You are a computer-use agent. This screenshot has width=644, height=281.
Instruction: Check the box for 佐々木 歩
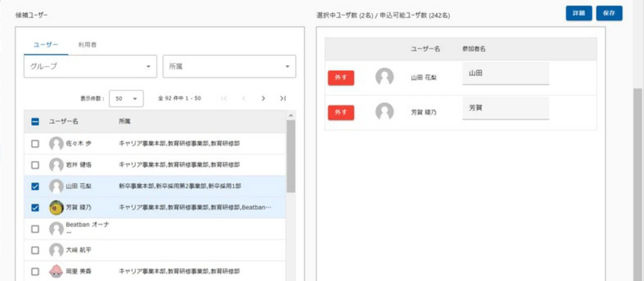click(35, 144)
